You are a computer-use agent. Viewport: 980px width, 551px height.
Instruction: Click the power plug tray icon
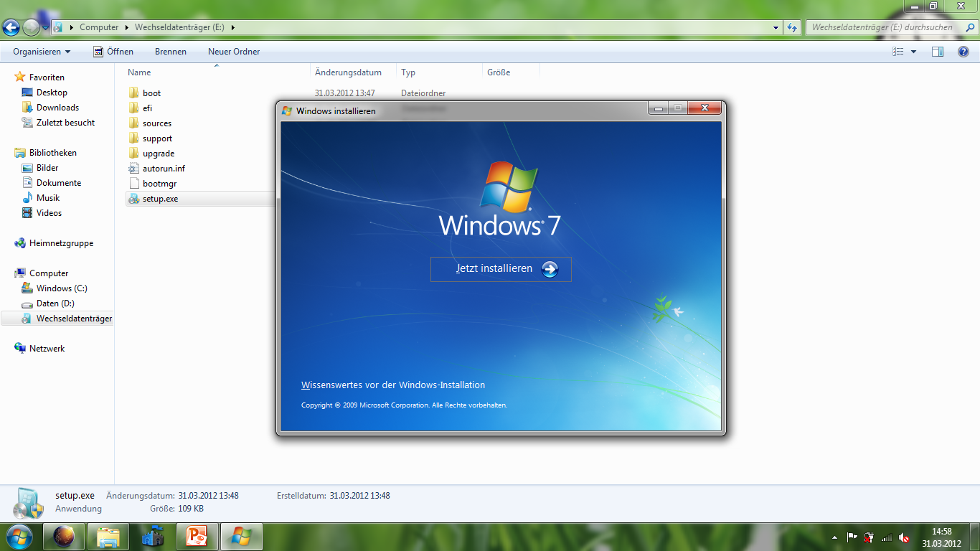click(x=870, y=537)
